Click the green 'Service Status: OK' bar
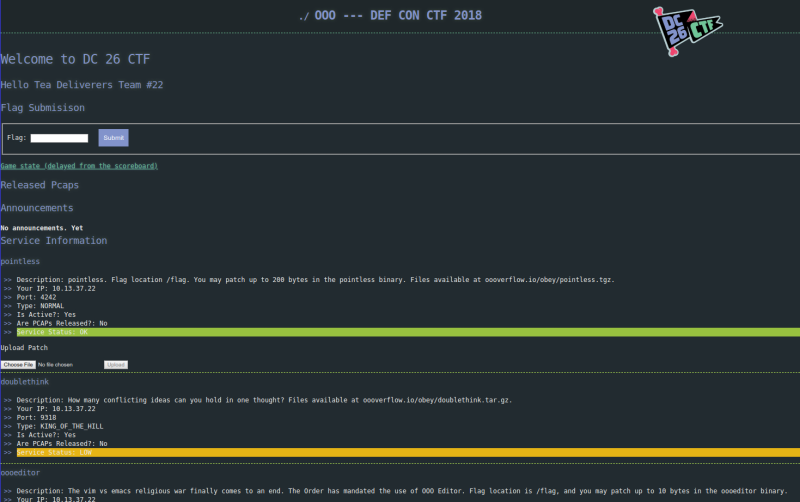Viewport: 800px width, 502px height. pos(408,332)
